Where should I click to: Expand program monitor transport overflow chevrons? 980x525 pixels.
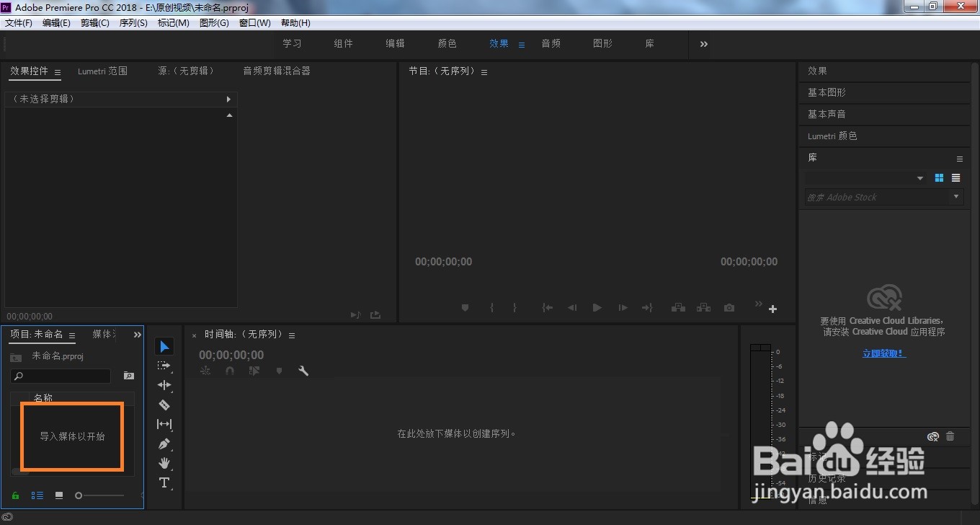[x=758, y=304]
